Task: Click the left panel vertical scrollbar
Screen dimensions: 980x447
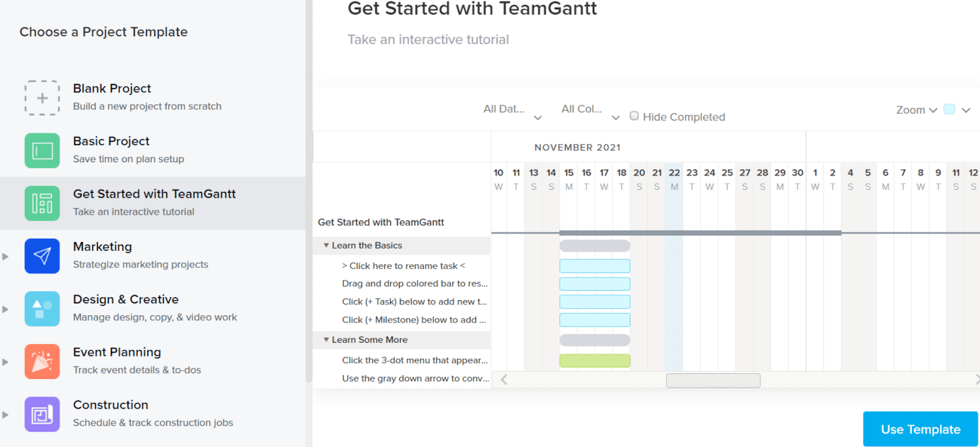Action: 309,190
